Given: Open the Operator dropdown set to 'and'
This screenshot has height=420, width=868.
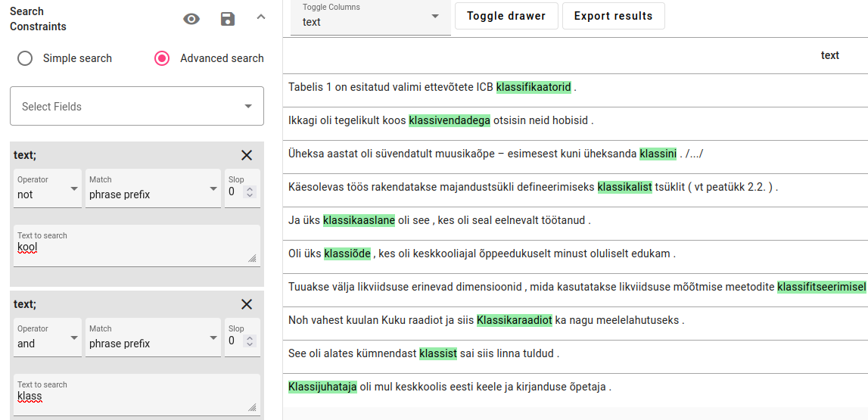Looking at the screenshot, I should (x=48, y=338).
